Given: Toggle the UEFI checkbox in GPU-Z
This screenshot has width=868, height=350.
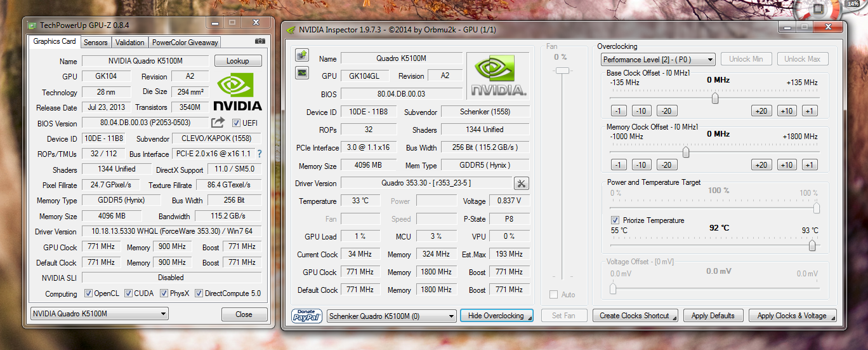Looking at the screenshot, I should pos(236,123).
